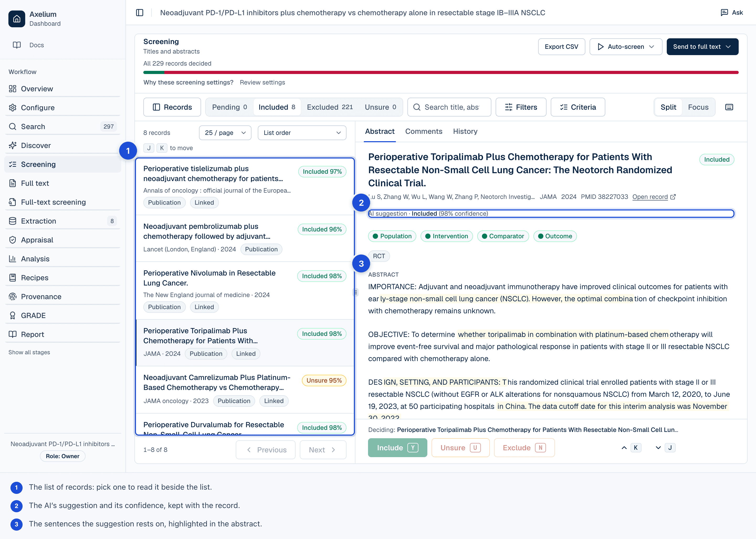Open the Report stage in sidebar
Image resolution: width=756 pixels, height=539 pixels.
63,334
